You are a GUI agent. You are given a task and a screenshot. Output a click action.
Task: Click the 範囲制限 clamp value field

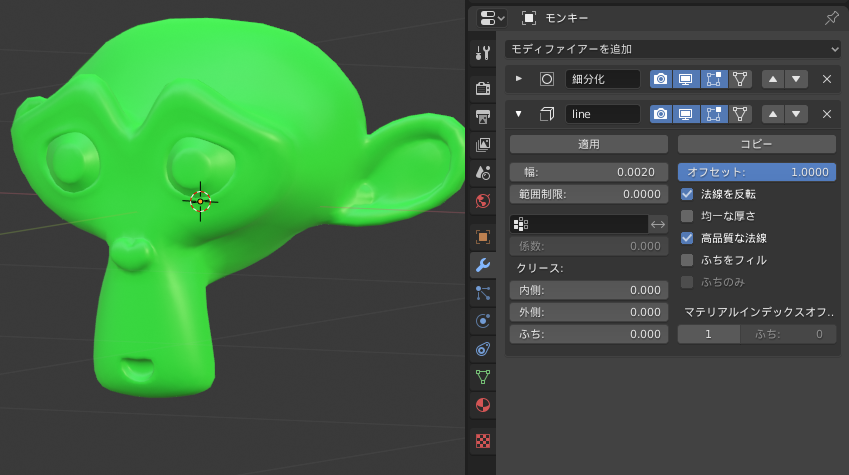pos(589,194)
